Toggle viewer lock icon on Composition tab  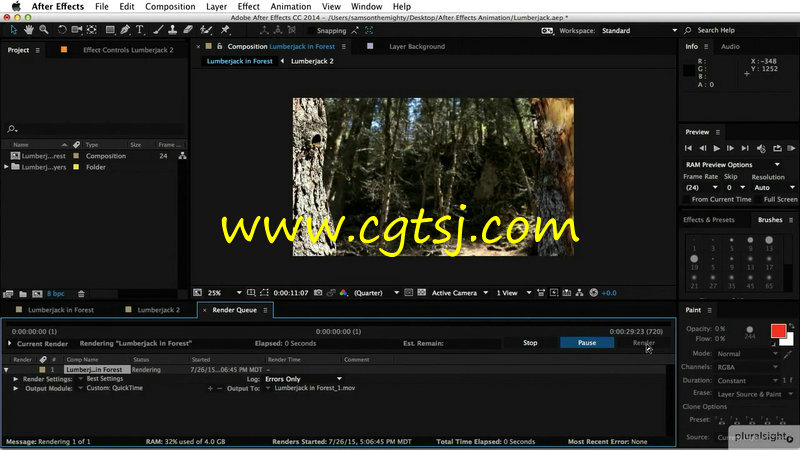tap(219, 46)
